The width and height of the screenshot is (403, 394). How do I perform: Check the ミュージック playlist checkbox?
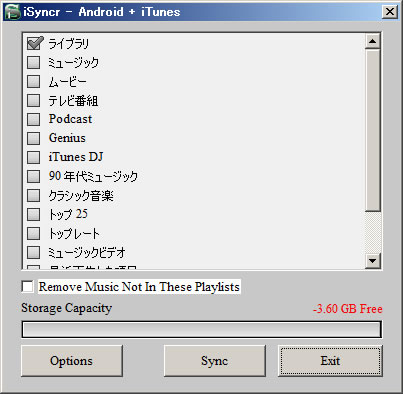point(34,62)
